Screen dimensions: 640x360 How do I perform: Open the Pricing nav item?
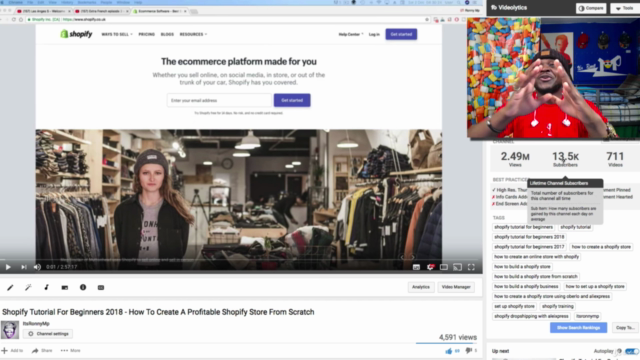coord(147,34)
